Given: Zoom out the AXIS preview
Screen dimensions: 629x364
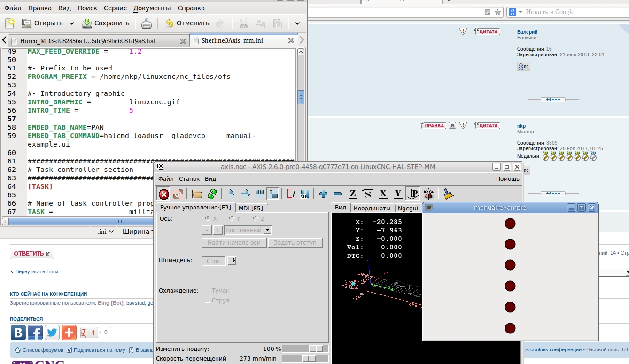Looking at the screenshot, I should 337,194.
